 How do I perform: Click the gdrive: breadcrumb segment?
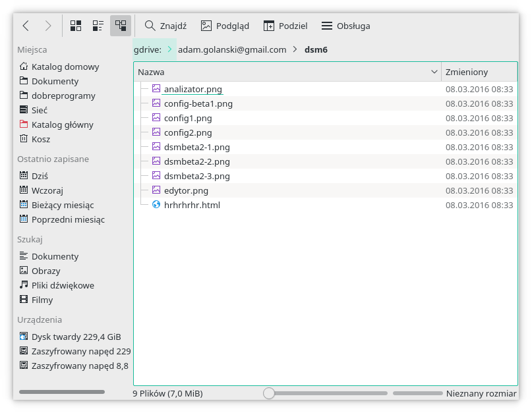pos(148,50)
